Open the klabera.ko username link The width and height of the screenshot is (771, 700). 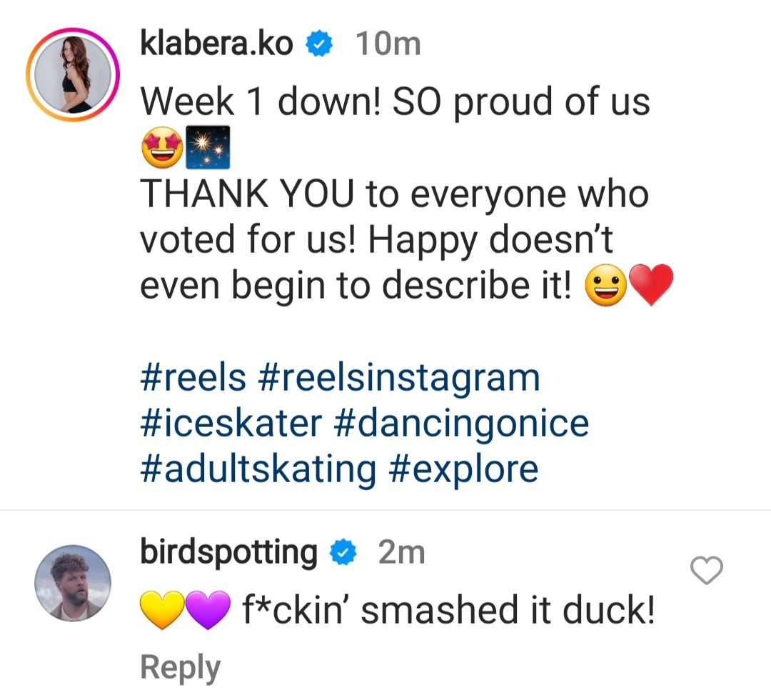click(x=216, y=44)
